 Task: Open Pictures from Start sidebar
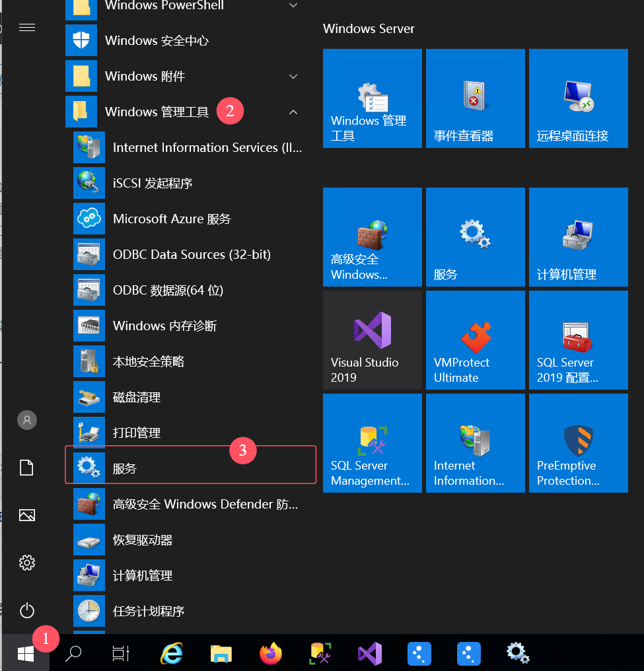pos(27,515)
